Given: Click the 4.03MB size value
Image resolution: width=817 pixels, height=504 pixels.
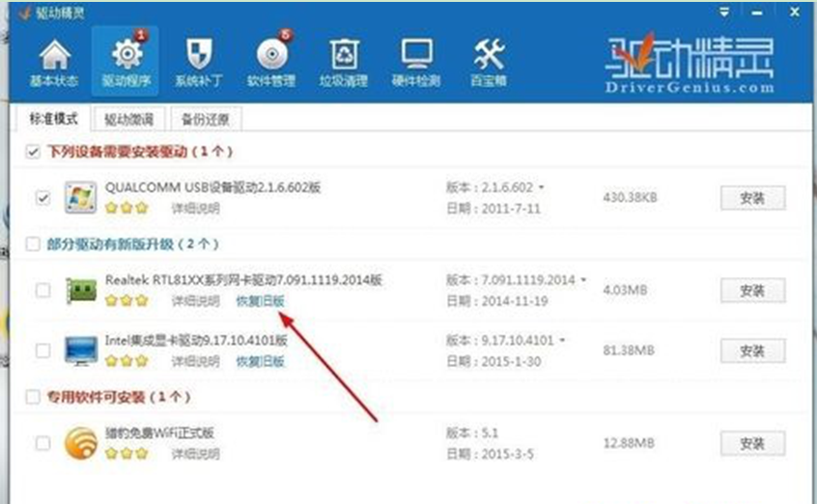Looking at the screenshot, I should click(x=625, y=290).
